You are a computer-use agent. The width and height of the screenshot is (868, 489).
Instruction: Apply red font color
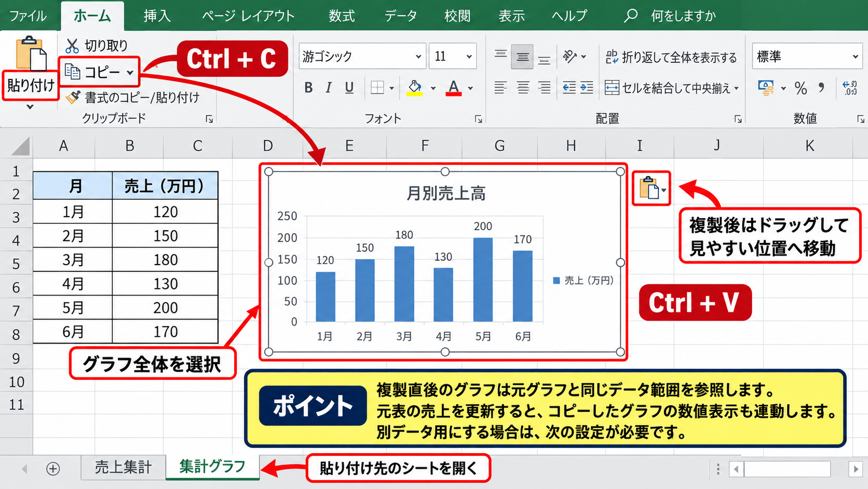click(454, 88)
